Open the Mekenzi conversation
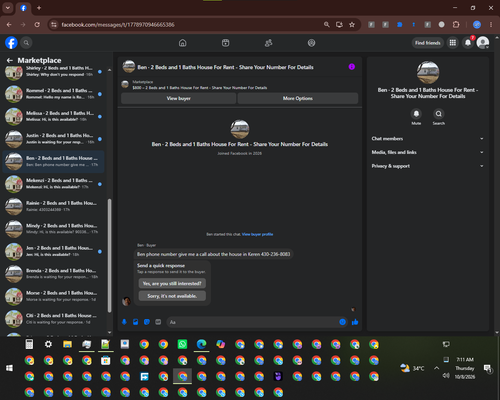The height and width of the screenshot is (400, 500). 54,184
